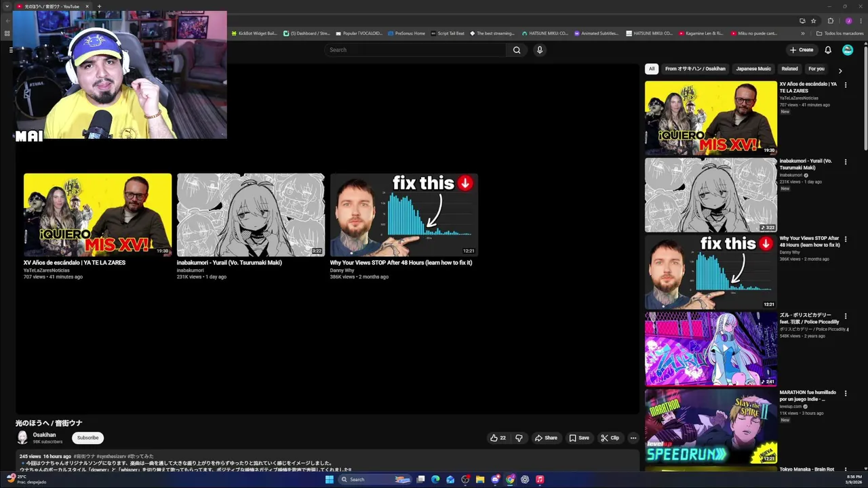Open Discord from the taskbar
Image resolution: width=868 pixels, height=488 pixels.
pos(495,479)
